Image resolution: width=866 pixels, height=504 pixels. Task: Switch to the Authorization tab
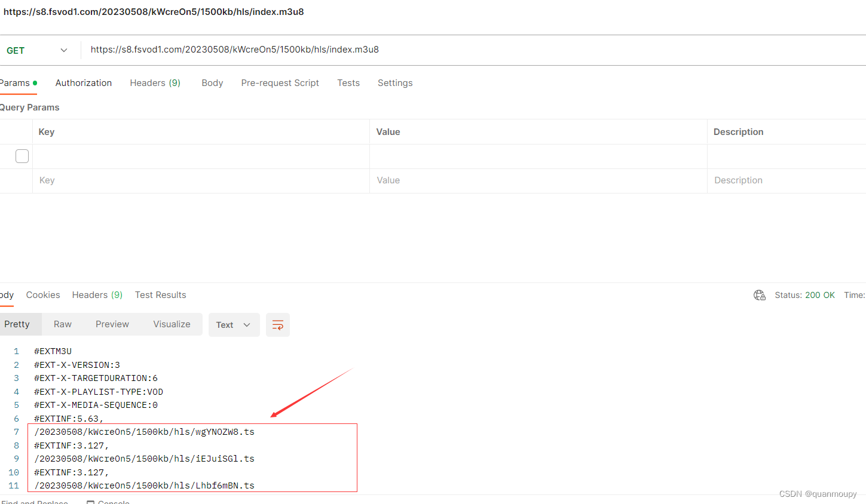84,83
